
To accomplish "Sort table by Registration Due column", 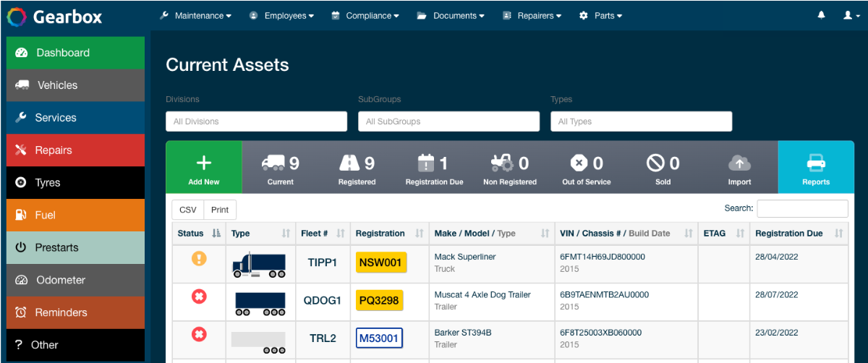I will point(799,234).
